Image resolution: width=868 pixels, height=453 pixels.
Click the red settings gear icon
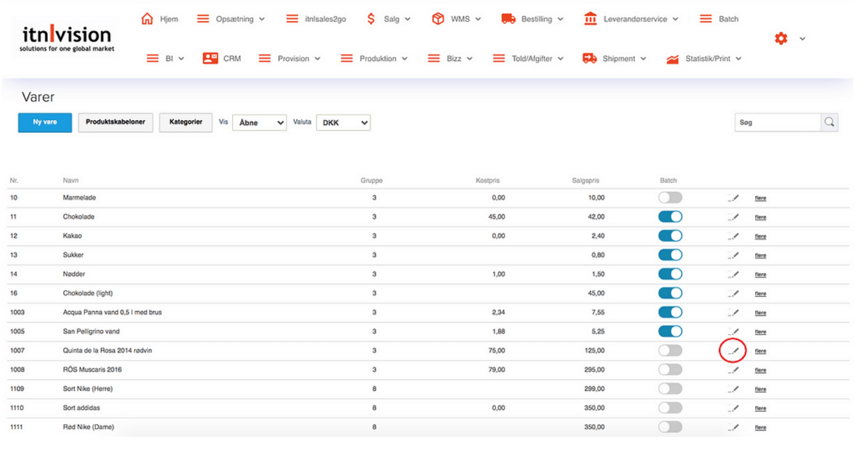tap(781, 39)
